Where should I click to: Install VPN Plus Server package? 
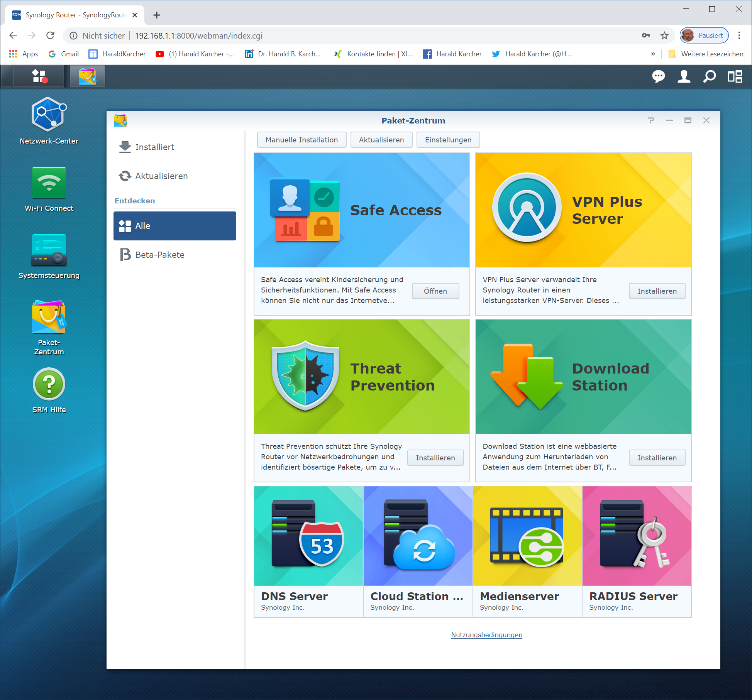[657, 291]
